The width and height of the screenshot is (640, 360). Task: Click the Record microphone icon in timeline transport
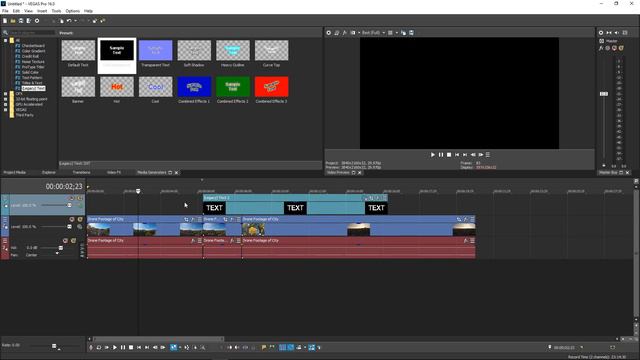coord(91,348)
